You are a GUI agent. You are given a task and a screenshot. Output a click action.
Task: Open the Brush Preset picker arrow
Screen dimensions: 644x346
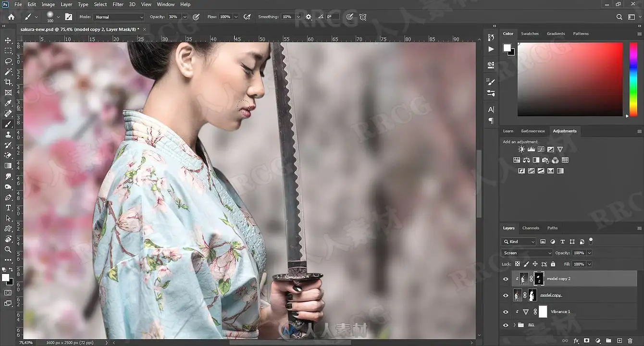[58, 17]
